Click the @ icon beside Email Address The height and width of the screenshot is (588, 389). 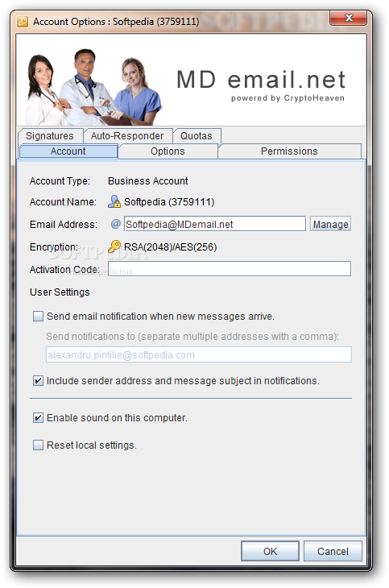click(x=115, y=224)
